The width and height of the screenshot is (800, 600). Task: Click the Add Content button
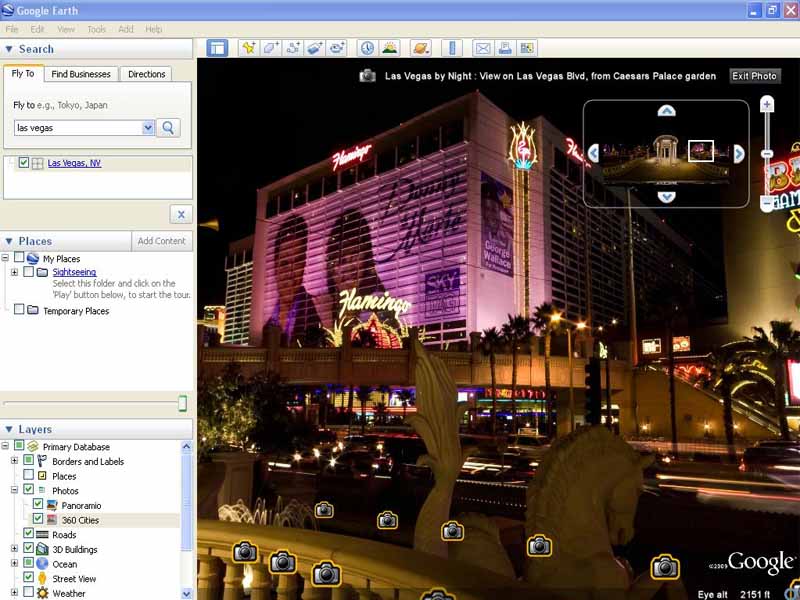161,241
